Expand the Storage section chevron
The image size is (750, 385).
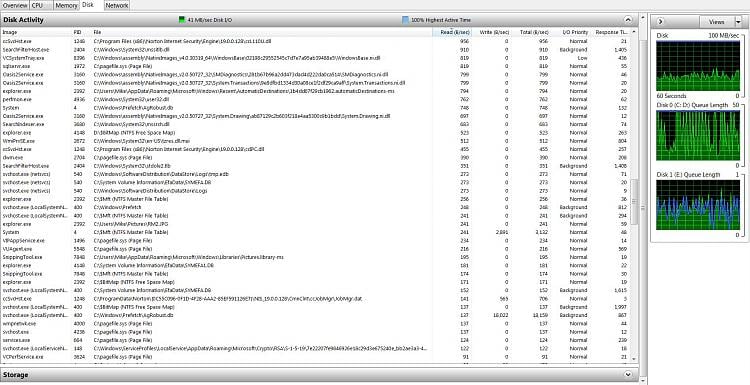pos(628,374)
